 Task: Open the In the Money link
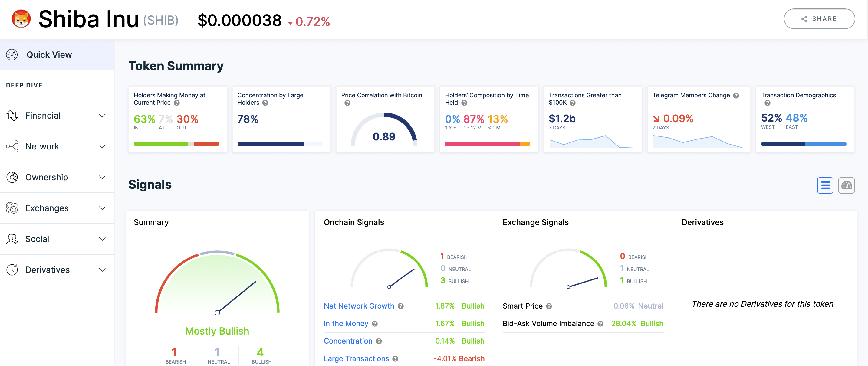tap(346, 324)
